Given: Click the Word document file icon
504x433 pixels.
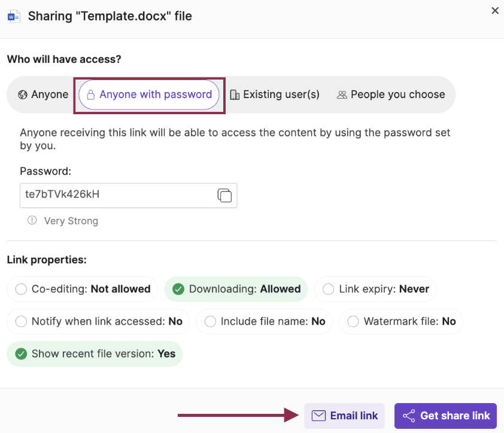Looking at the screenshot, I should point(13,16).
